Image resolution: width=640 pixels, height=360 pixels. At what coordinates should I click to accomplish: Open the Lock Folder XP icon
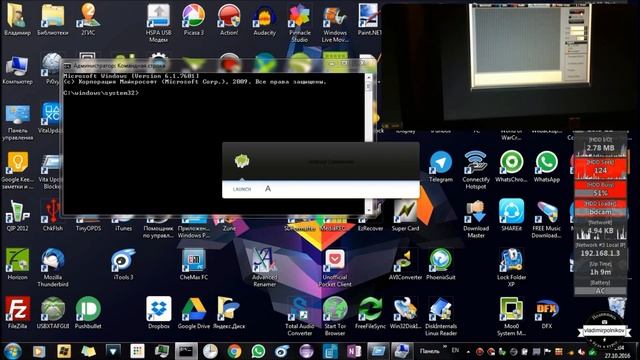pos(511,267)
